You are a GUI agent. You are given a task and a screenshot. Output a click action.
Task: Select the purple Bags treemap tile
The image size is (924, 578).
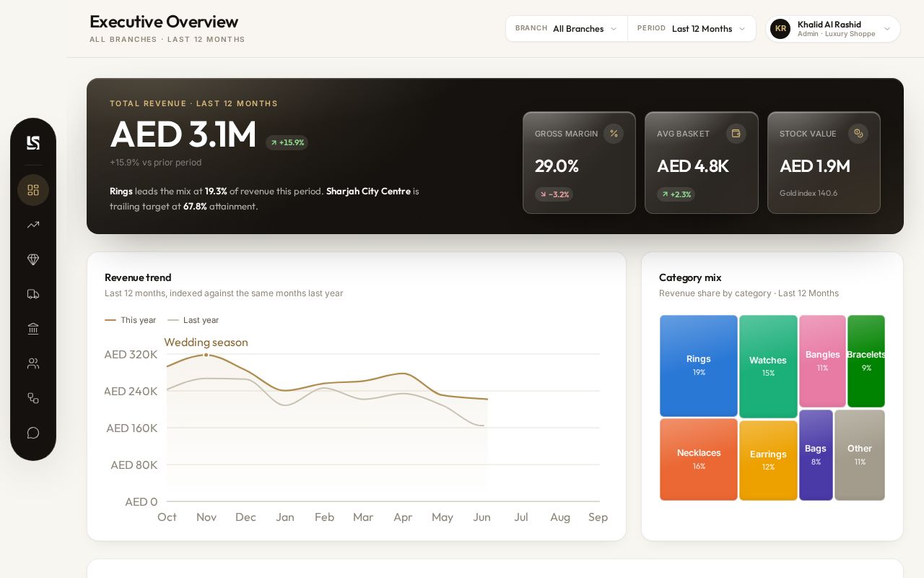pos(816,455)
